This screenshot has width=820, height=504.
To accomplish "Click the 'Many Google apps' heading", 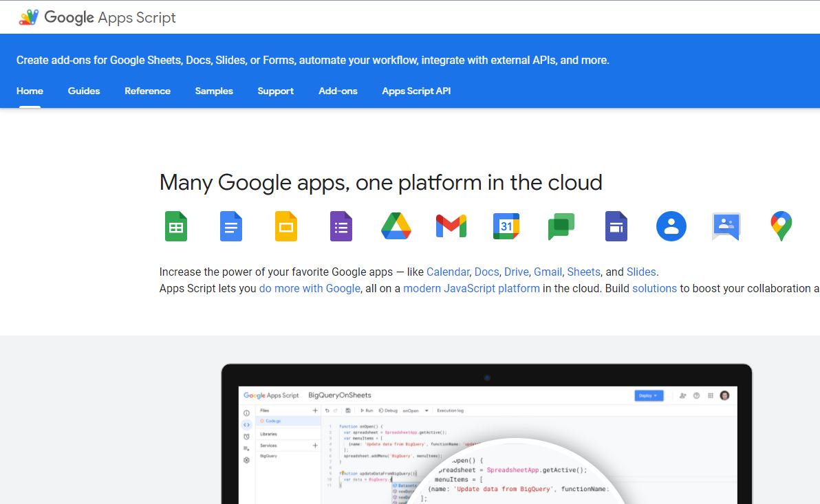I will pos(380,182).
